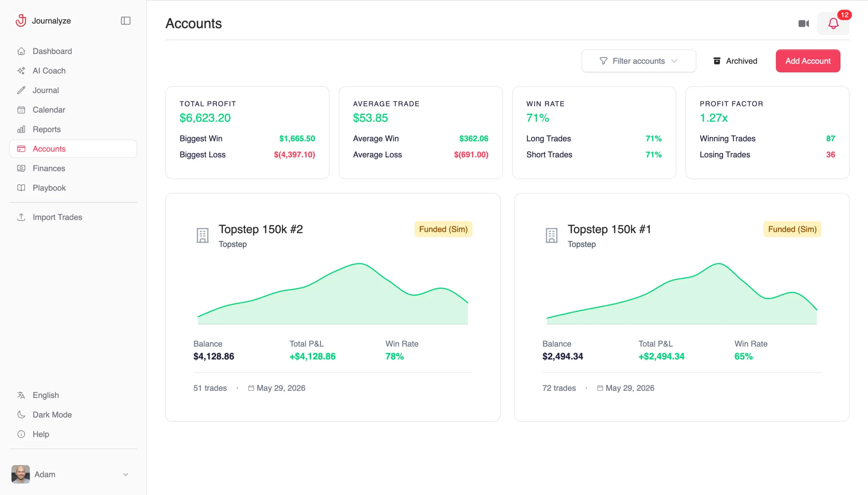The height and width of the screenshot is (495, 868).
Task: Click calendar icon on Topstep 150k #1 card
Action: (x=600, y=388)
